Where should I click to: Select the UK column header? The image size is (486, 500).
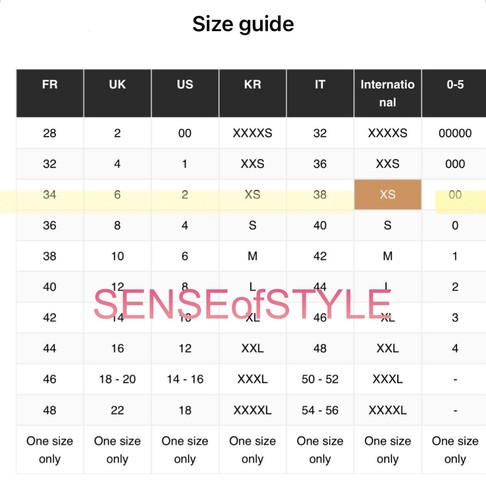point(117,93)
